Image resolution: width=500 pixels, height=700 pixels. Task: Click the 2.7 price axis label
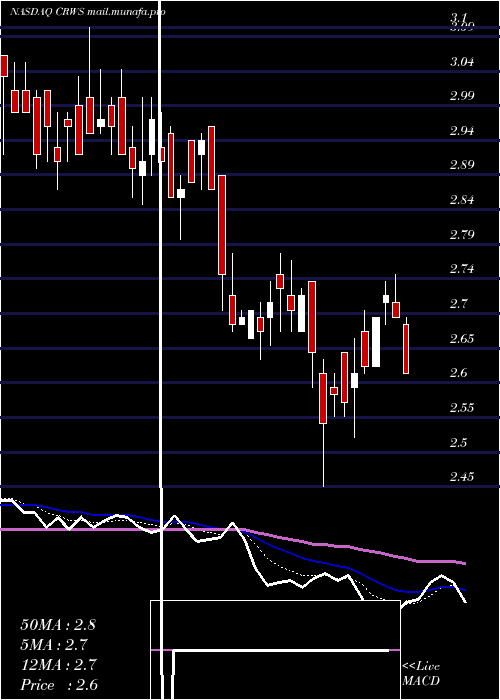click(459, 304)
